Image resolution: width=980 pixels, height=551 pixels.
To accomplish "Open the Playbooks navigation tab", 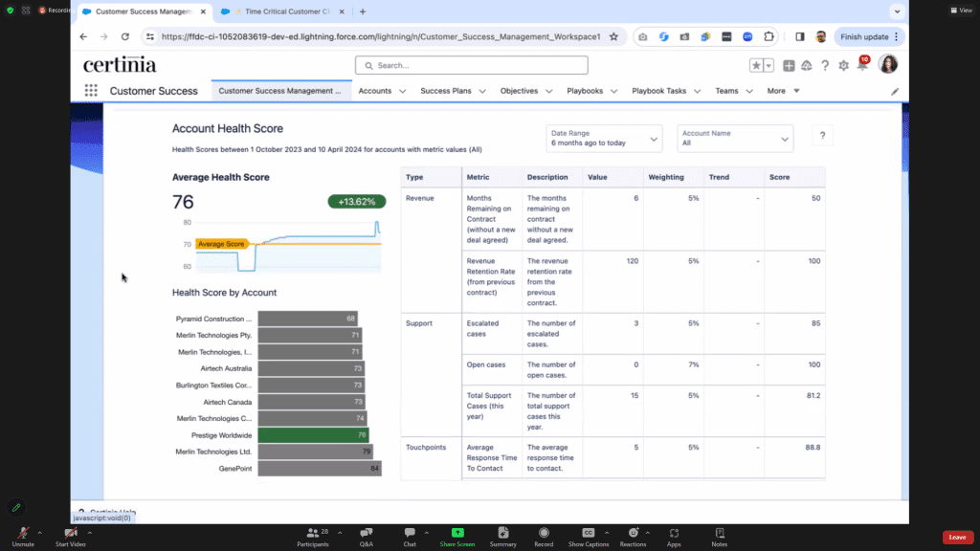I will click(585, 91).
